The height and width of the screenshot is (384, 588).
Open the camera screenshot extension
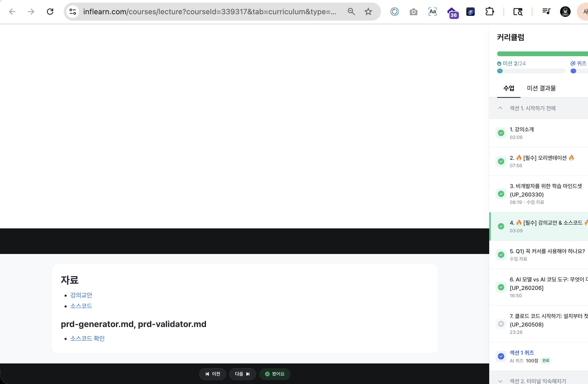tap(414, 12)
